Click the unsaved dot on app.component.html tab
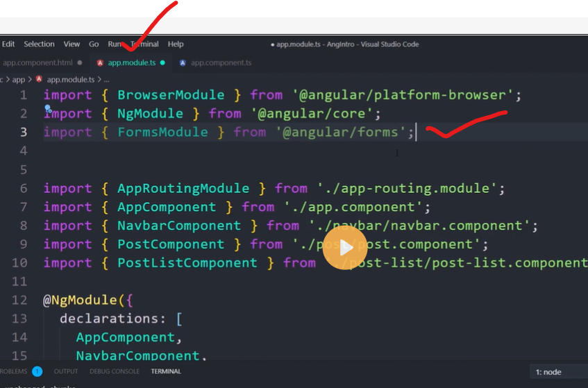Image resolution: width=588 pixels, height=388 pixels. (80, 62)
